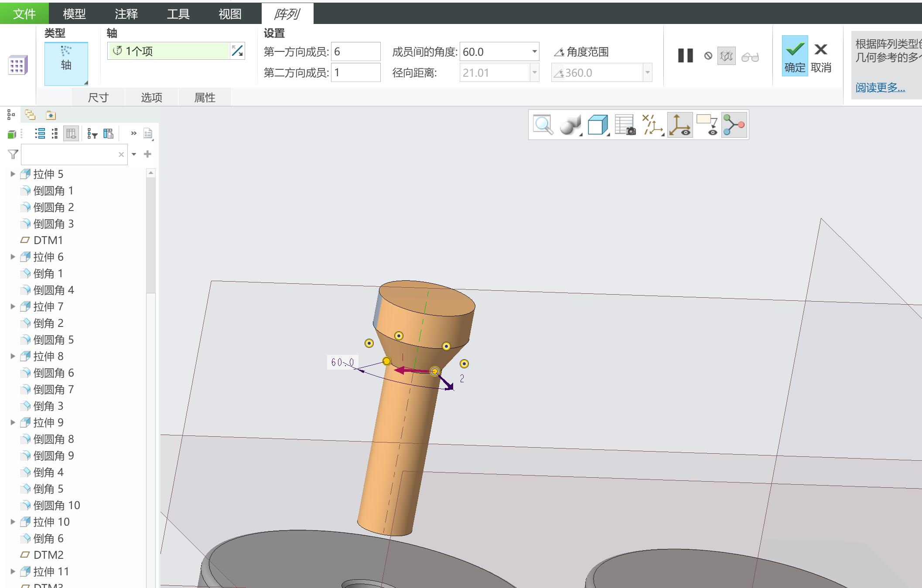Confirm the pattern with 确定 checkmark
The height and width of the screenshot is (588, 922).
(x=795, y=56)
